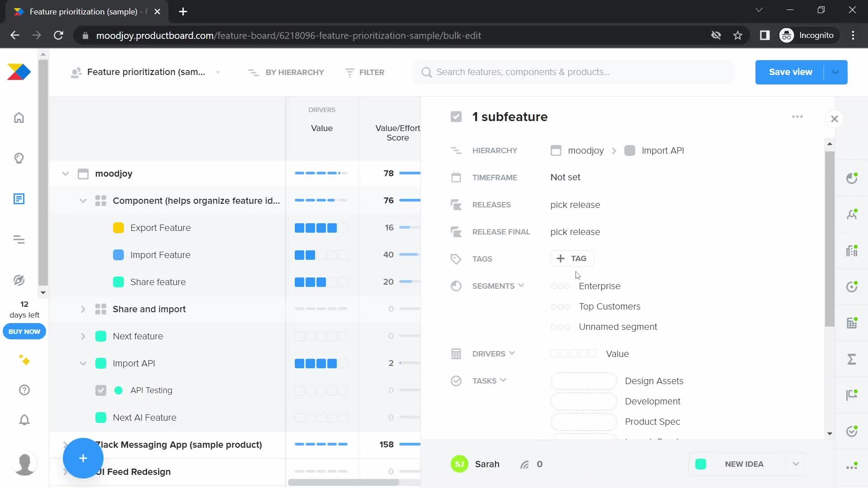Open the three-dots menu of subfeature panel

(x=797, y=117)
